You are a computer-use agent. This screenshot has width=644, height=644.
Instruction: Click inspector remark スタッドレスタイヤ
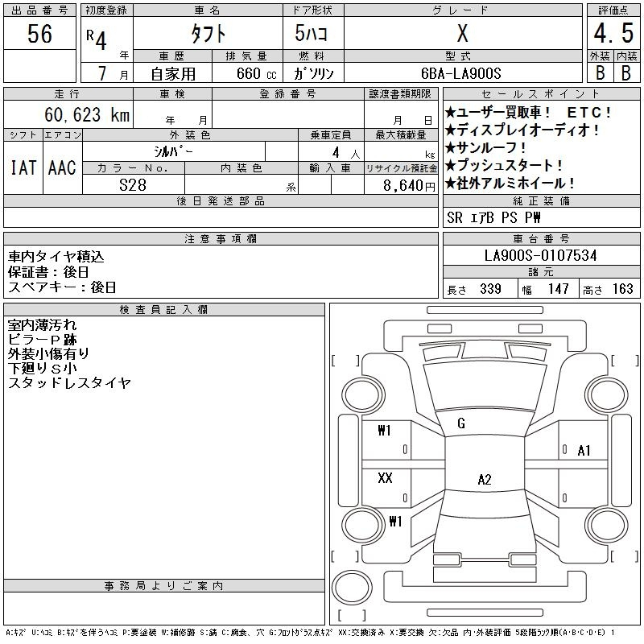tap(69, 383)
